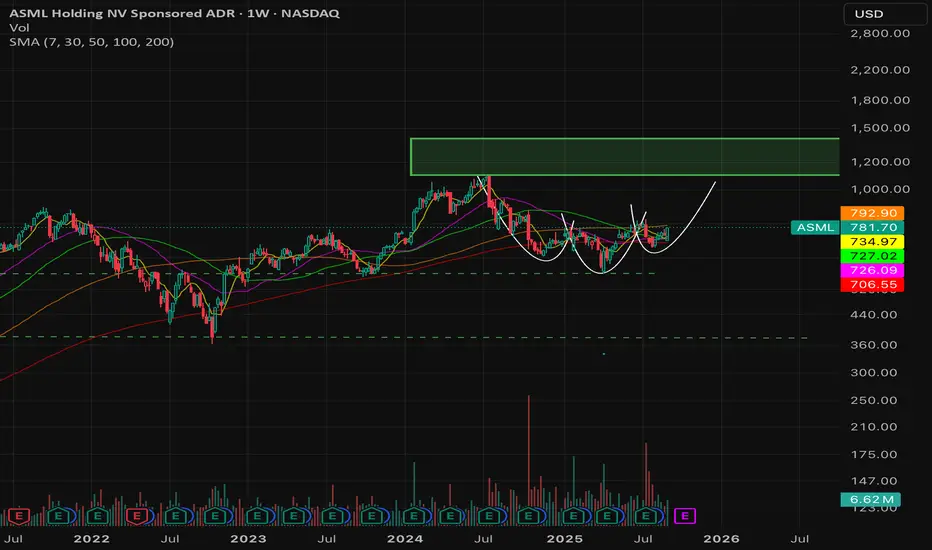This screenshot has height=550, width=932.
Task: Open the July 2022 earnings marker
Action: [x=176, y=516]
